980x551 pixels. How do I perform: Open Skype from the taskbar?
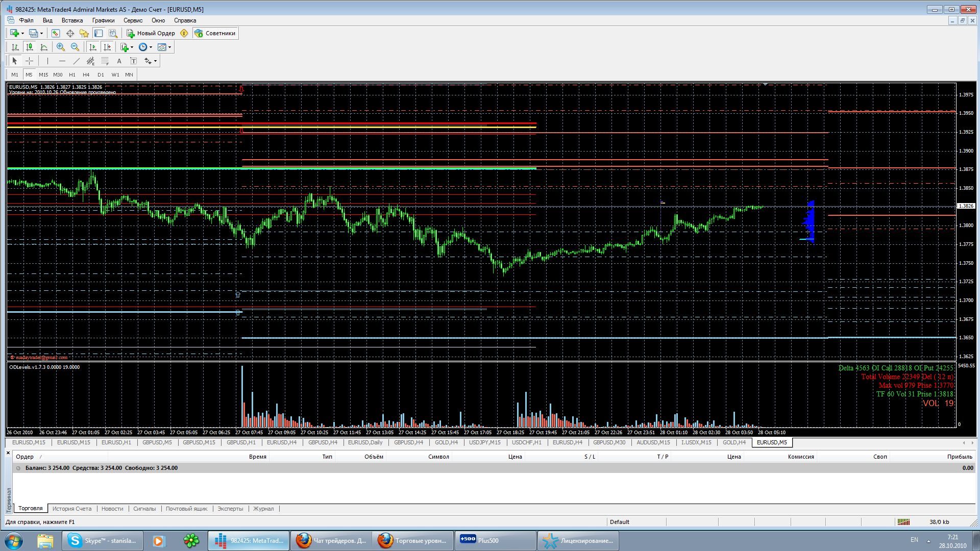pos(103,541)
